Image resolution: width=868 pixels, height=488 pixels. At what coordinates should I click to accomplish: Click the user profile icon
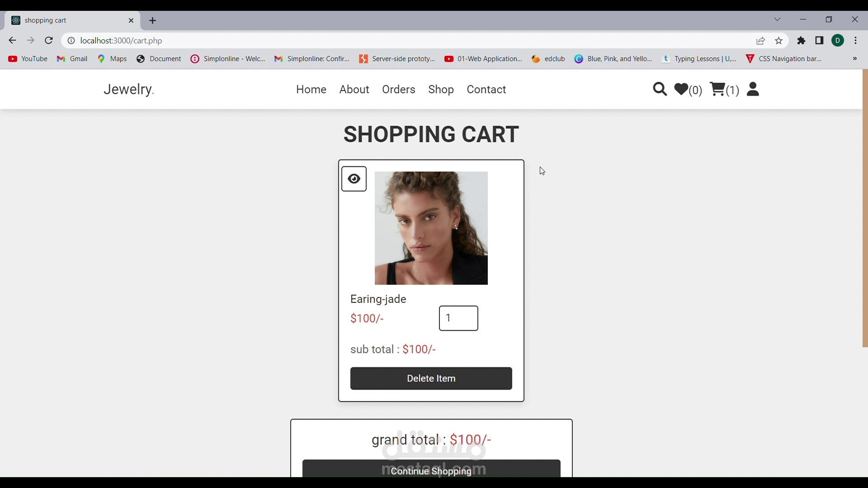click(x=753, y=89)
